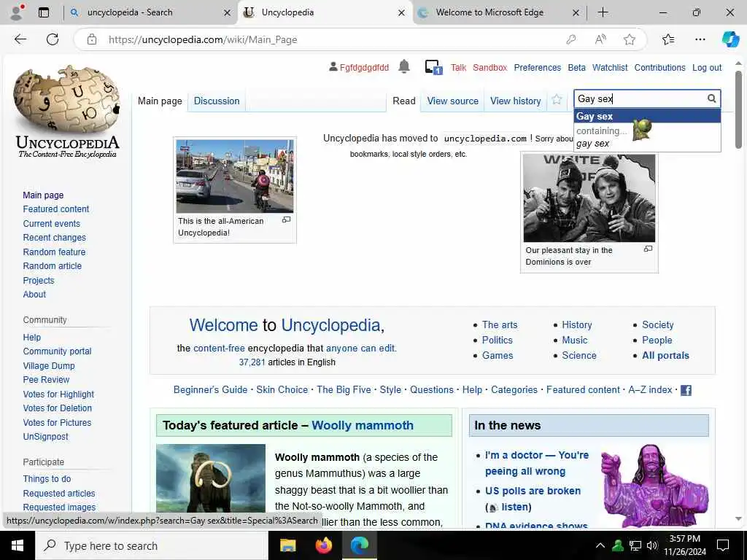
Task: Click the purple Jesus figure image
Action: coord(654,485)
